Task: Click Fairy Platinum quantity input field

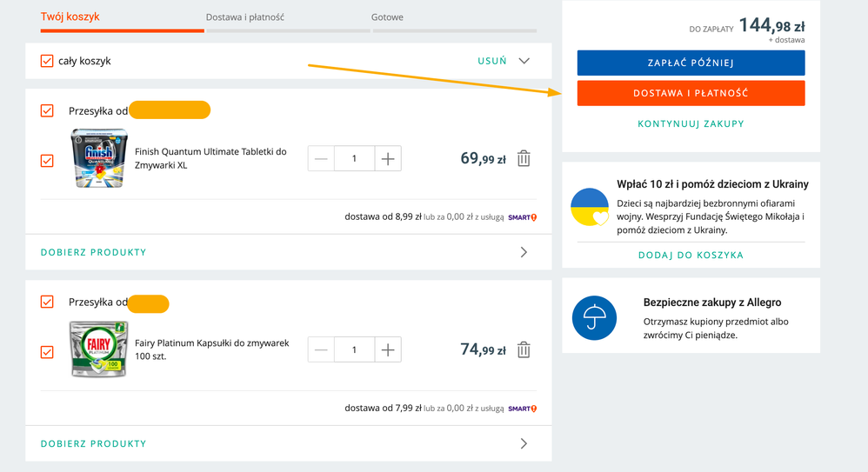Action: (354, 349)
